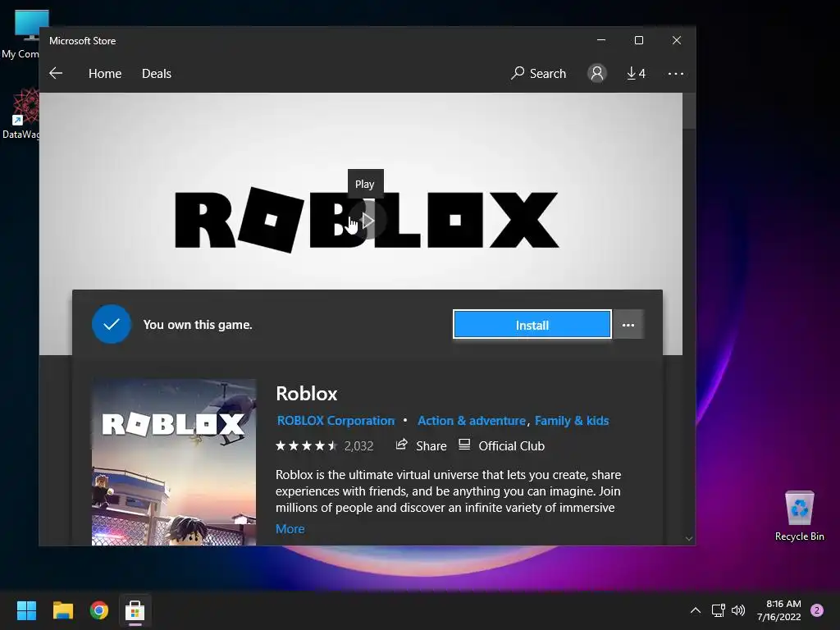Open the ROBLOX Corporation publisher link
The width and height of the screenshot is (840, 630).
click(x=336, y=421)
